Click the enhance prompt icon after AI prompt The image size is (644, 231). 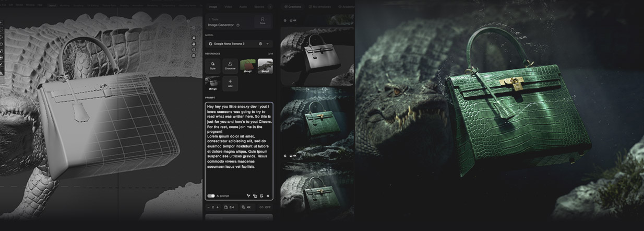point(248,196)
